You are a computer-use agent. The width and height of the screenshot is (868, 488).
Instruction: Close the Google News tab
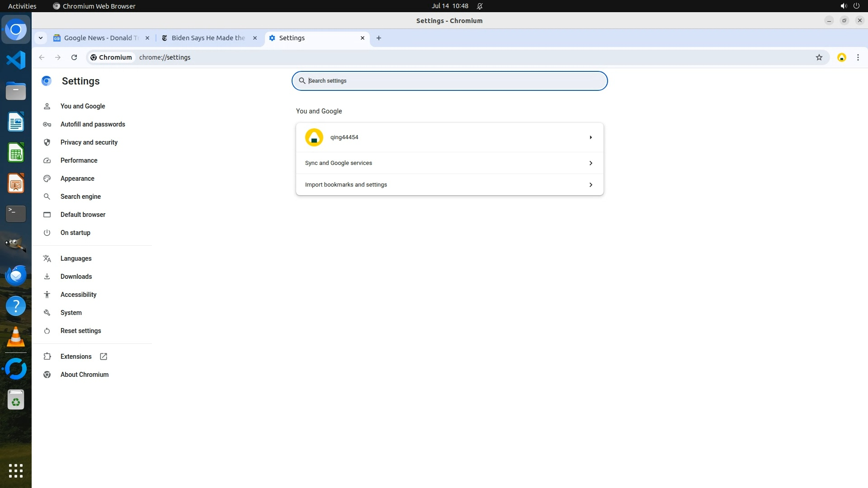147,38
